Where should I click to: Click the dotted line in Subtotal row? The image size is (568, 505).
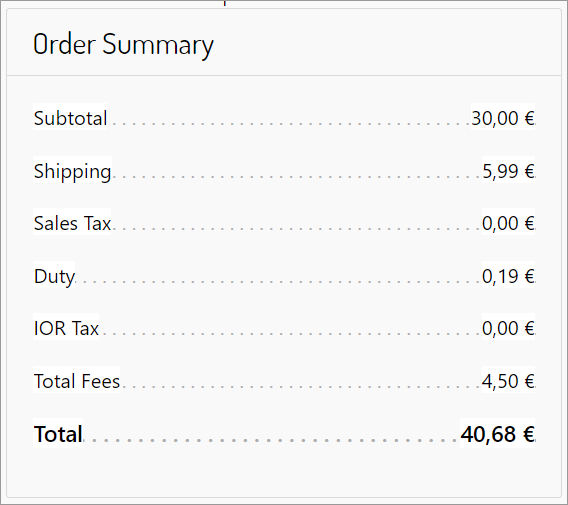point(291,124)
